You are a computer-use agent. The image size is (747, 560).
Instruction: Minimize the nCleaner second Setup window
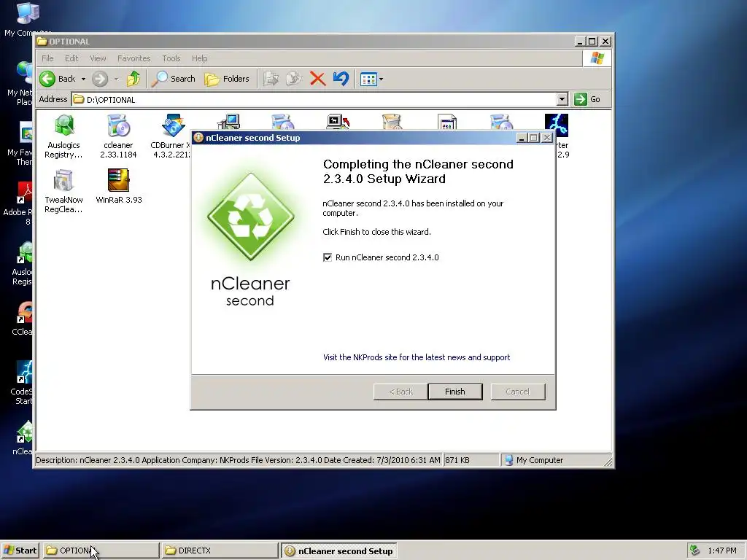pyautogui.click(x=522, y=138)
